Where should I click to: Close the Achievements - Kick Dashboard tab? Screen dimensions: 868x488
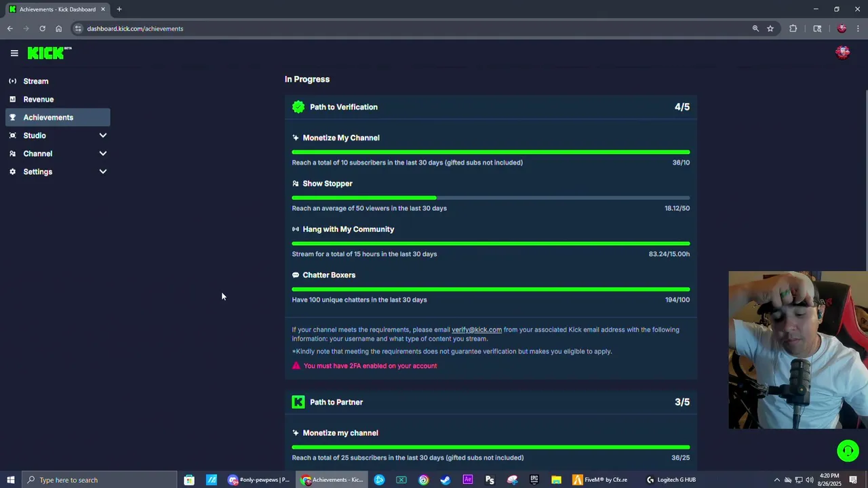(103, 9)
